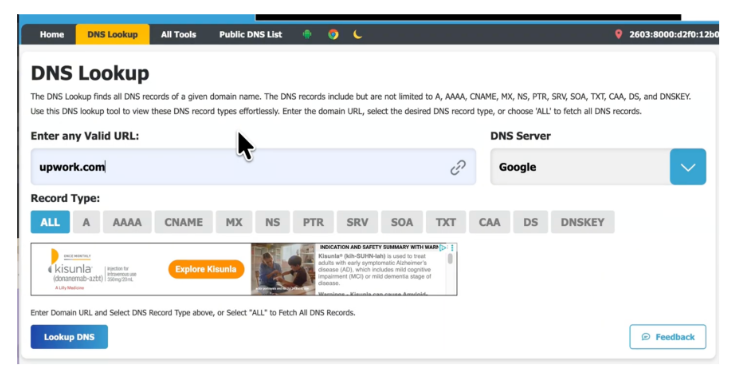This screenshot has width=754, height=376.
Task: Open the Public DNS List tab
Action: coord(251,35)
